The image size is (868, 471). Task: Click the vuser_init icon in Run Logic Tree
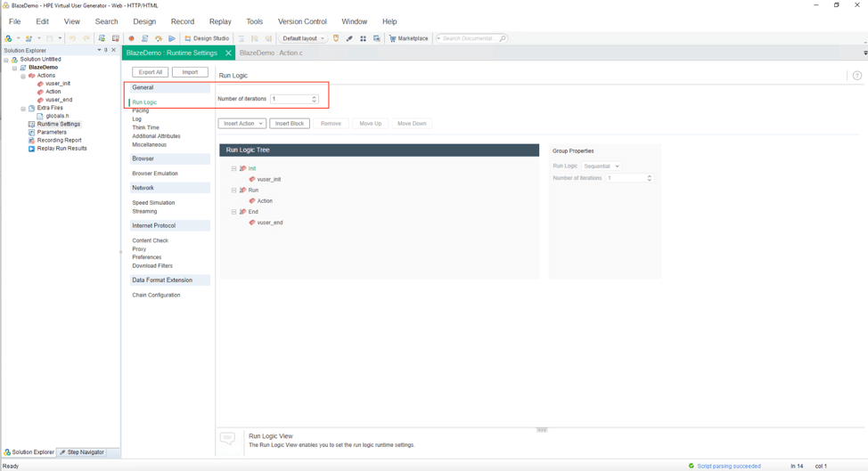252,179
